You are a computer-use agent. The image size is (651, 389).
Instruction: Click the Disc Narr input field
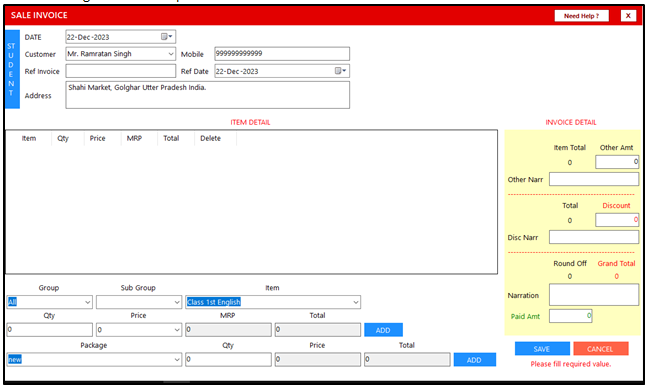(x=594, y=237)
